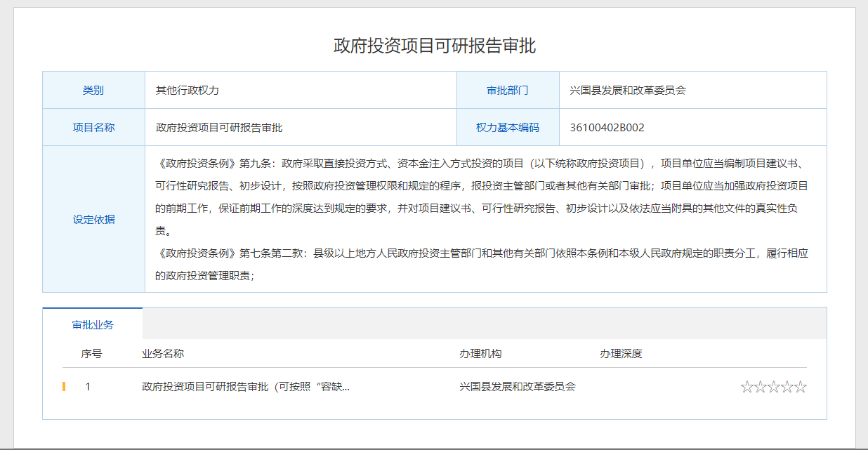Click the 权力基本编码 label cell
This screenshot has height=450, width=868.
coord(508,128)
